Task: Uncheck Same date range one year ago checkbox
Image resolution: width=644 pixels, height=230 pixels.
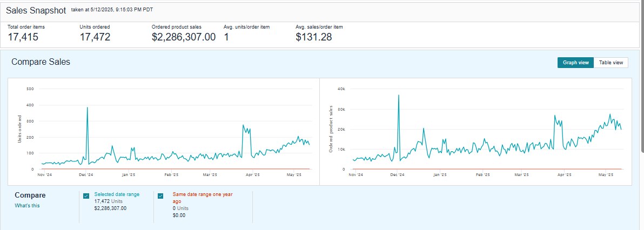Action: click(x=161, y=196)
